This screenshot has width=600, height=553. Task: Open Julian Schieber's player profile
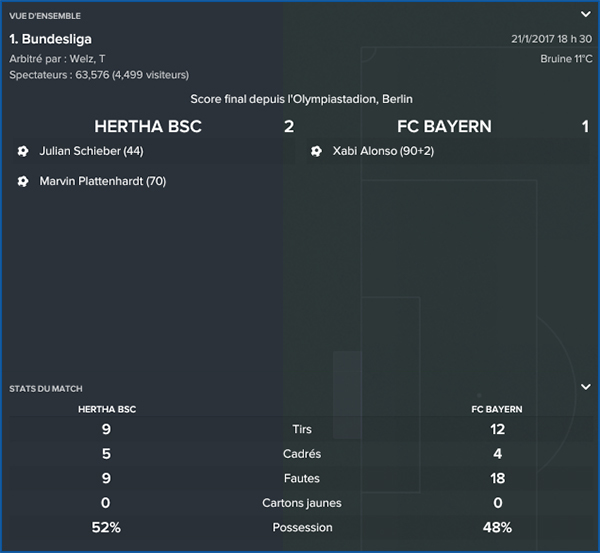tap(92, 151)
